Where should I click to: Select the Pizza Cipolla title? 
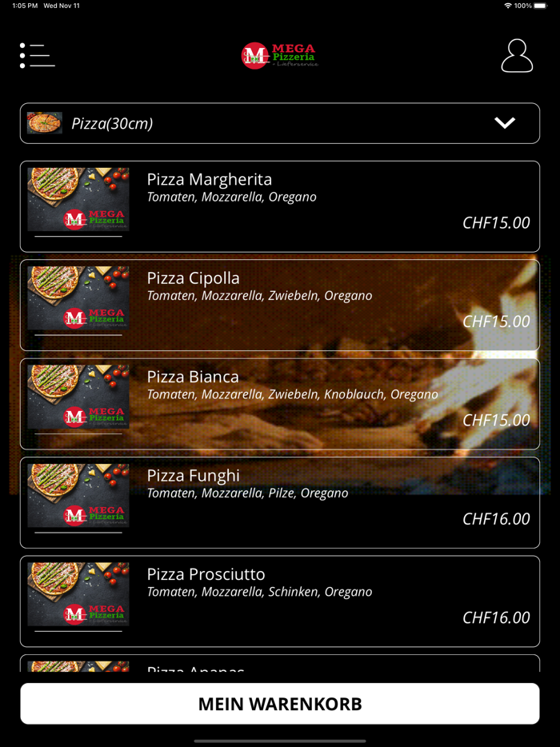click(x=193, y=278)
